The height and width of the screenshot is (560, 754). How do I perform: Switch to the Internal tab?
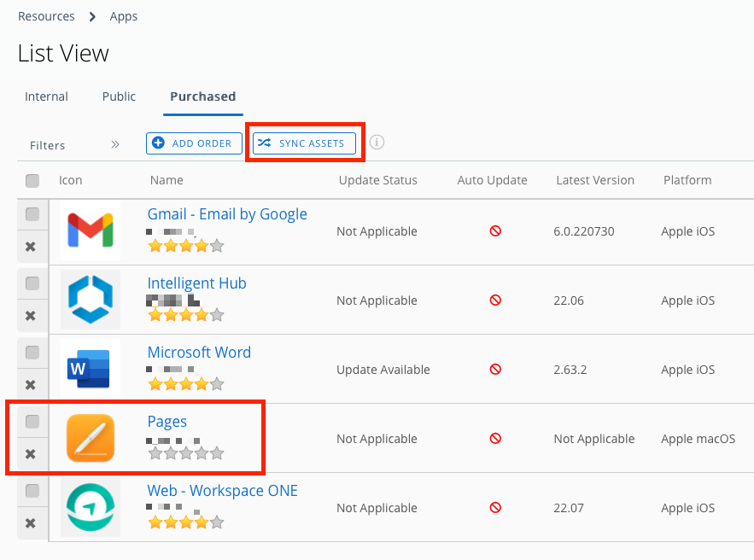(46, 96)
